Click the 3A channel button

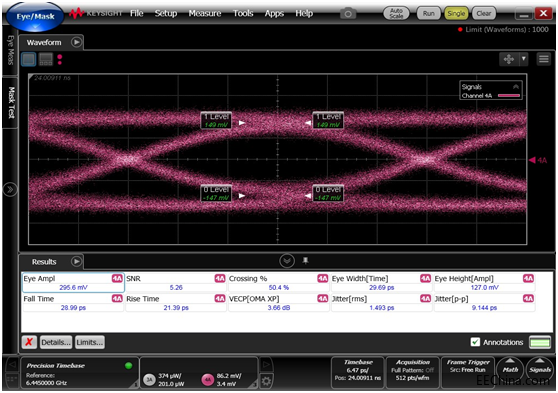pos(149,380)
